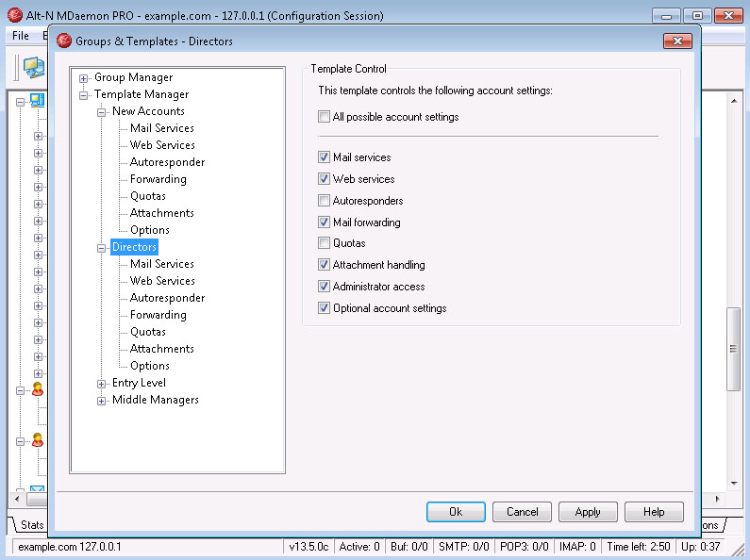Viewport: 750px width, 560px height.
Task: Uncheck Optional account settings
Action: pyautogui.click(x=324, y=307)
